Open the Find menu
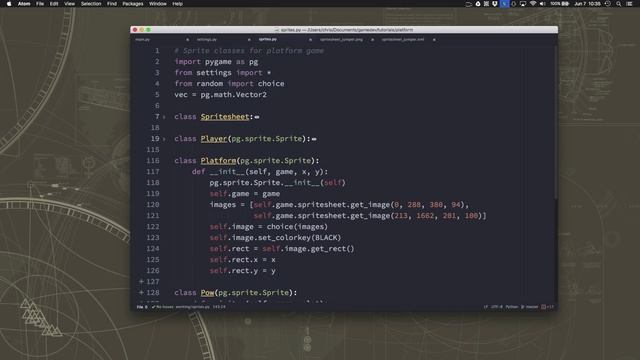 [112, 4]
